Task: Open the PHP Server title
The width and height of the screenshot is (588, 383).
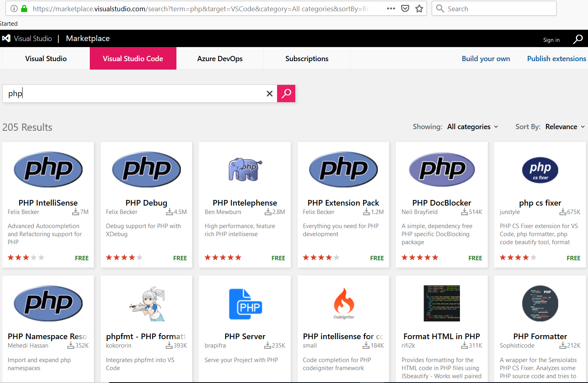Action: coord(245,336)
